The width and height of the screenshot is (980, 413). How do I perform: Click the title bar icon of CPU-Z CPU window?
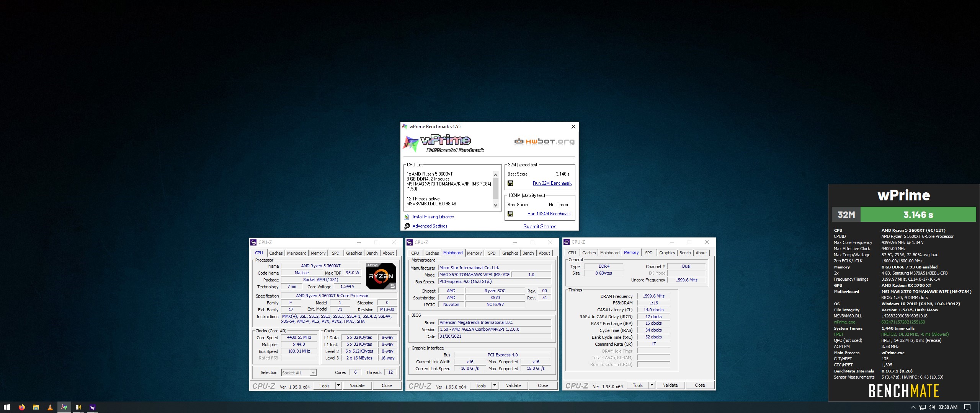tap(253, 242)
